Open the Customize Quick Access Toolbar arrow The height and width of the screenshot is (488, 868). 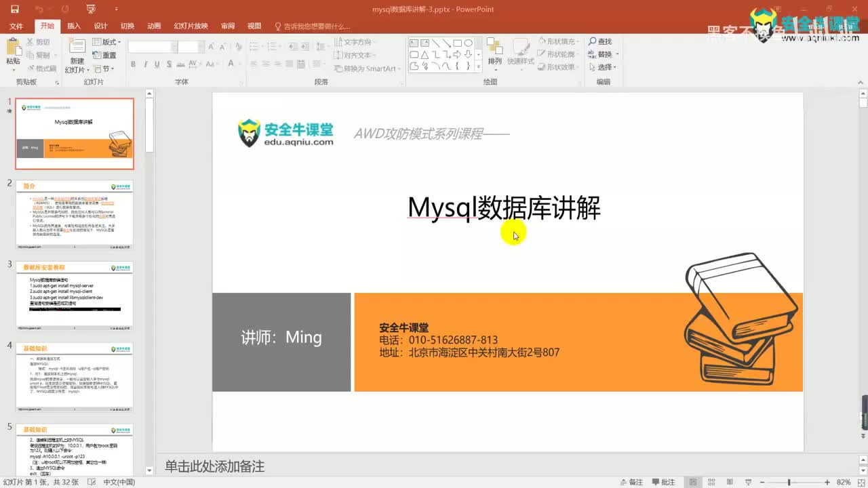[116, 10]
